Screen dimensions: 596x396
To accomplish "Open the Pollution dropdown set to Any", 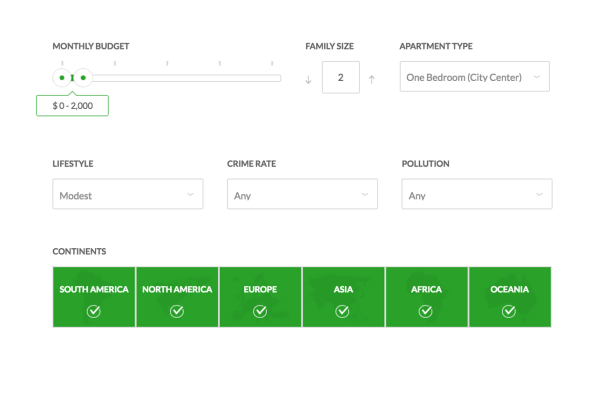I will coord(477,194).
